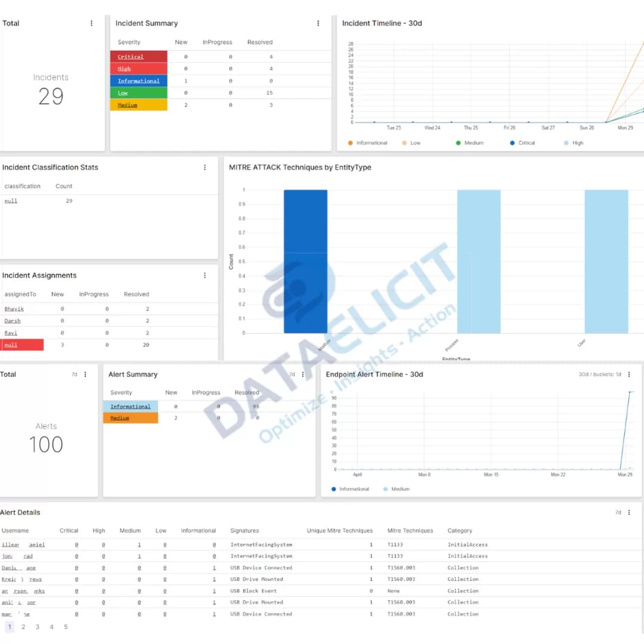This screenshot has height=644, width=644.
Task: Open the 7d time selector on Alert Summary
Action: click(292, 374)
